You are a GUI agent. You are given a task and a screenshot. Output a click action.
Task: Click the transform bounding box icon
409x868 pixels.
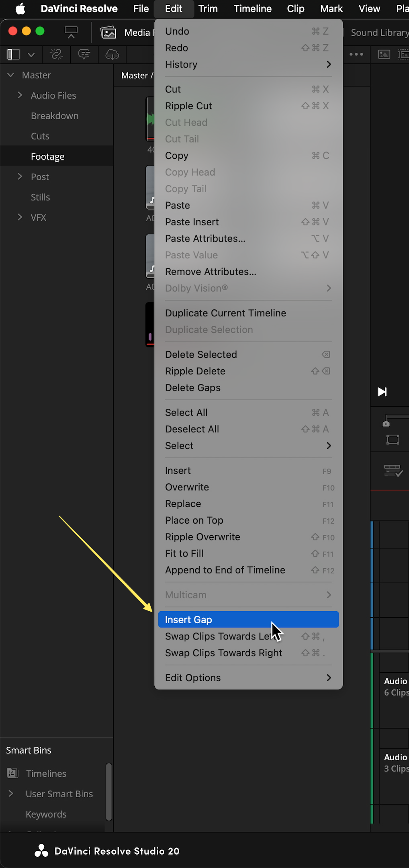[393, 440]
